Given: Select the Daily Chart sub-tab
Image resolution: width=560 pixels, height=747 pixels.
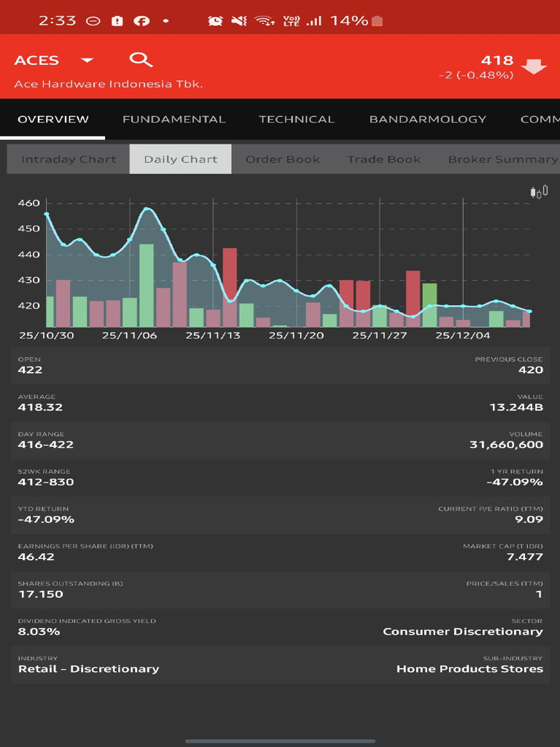Looking at the screenshot, I should [181, 159].
